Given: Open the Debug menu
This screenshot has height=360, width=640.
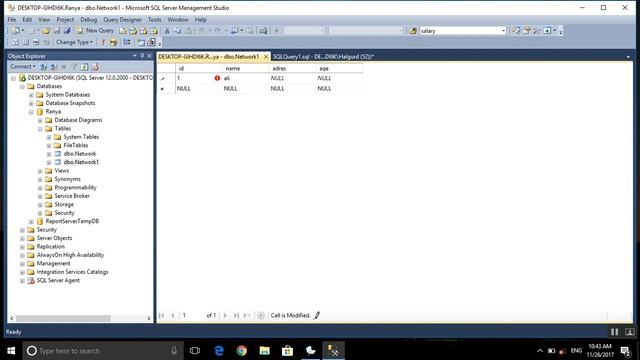Looking at the screenshot, I should pos(89,20).
